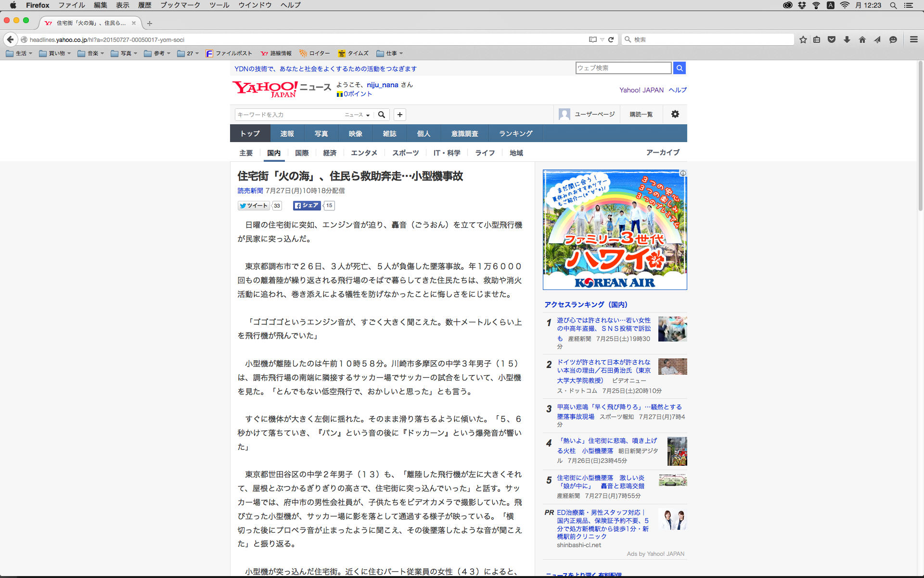924x578 pixels.
Task: Bookmark this page with the star icon
Action: (803, 39)
